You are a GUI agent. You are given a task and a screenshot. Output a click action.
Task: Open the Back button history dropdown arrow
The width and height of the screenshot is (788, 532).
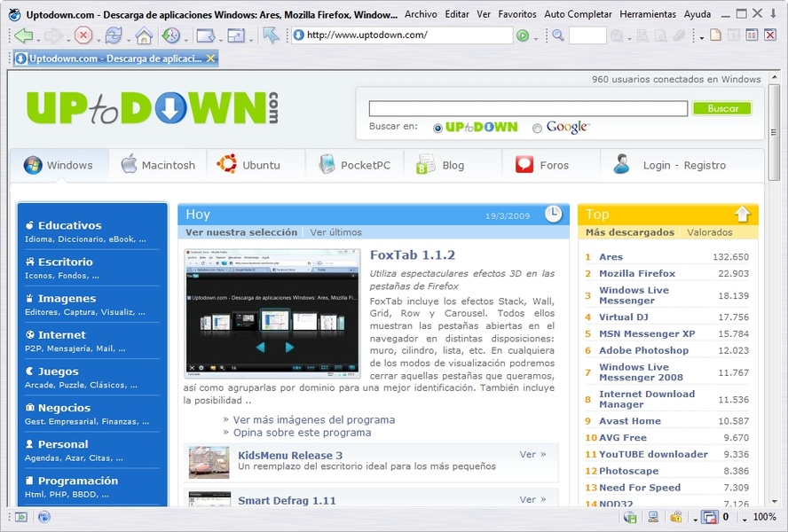[x=37, y=40]
